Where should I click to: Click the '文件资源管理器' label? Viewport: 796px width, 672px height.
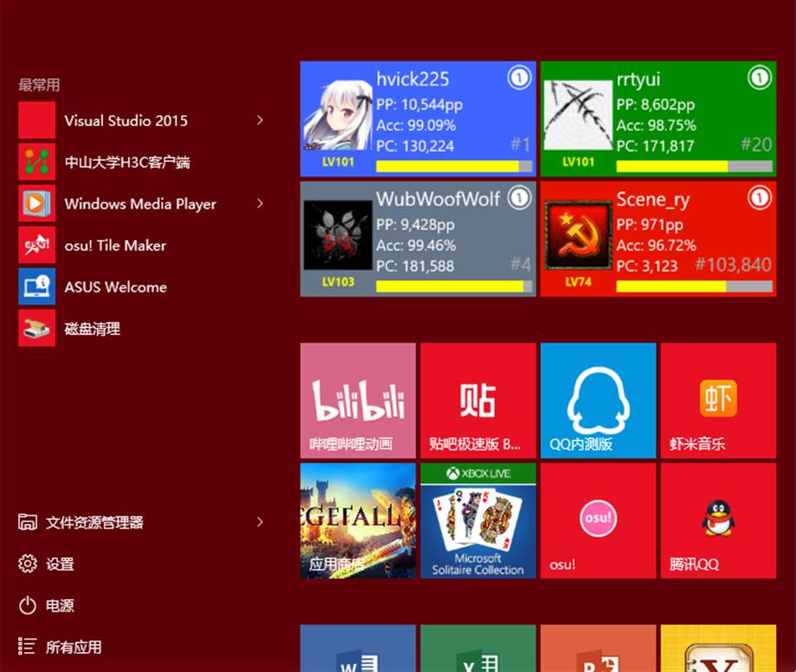[95, 523]
